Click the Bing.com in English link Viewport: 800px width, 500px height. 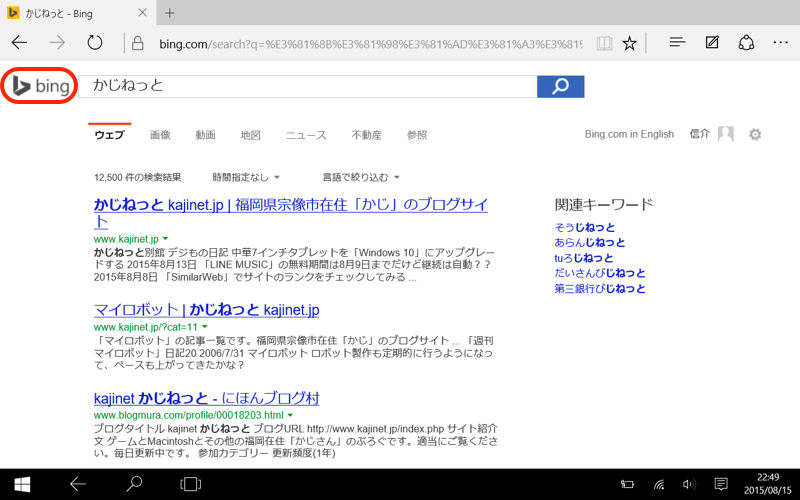click(629, 135)
